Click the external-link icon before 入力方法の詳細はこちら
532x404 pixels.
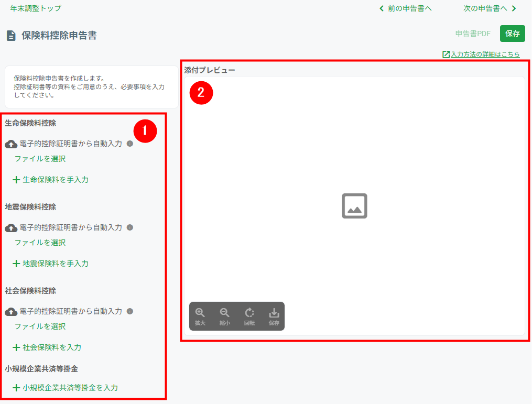point(446,54)
